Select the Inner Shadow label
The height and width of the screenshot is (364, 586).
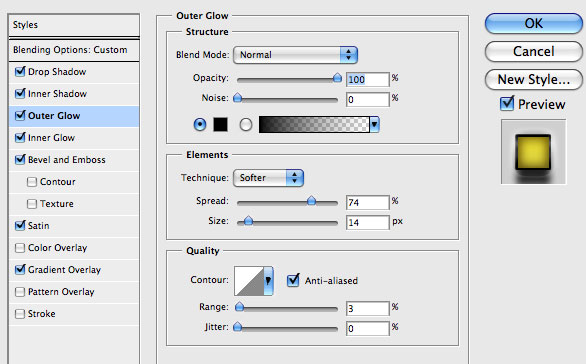57,94
